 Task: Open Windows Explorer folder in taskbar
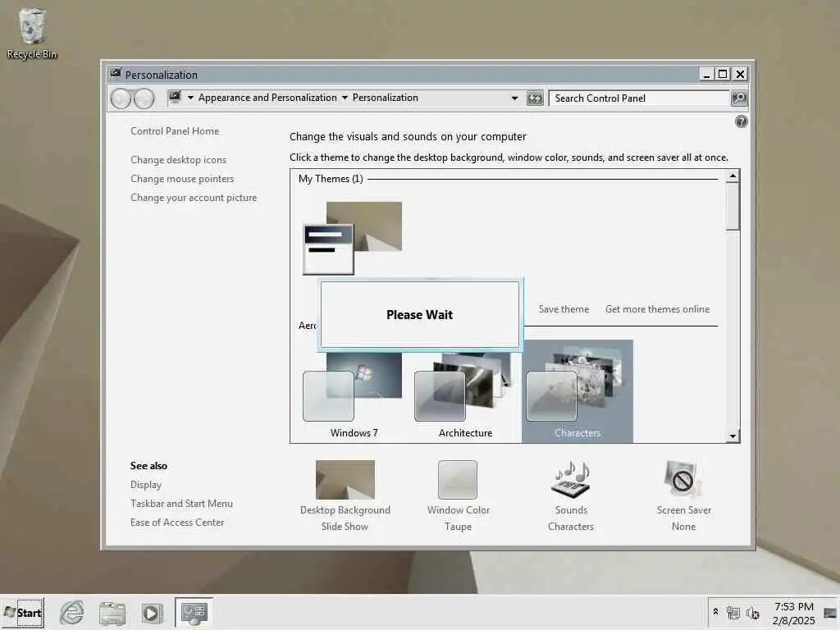(112, 613)
